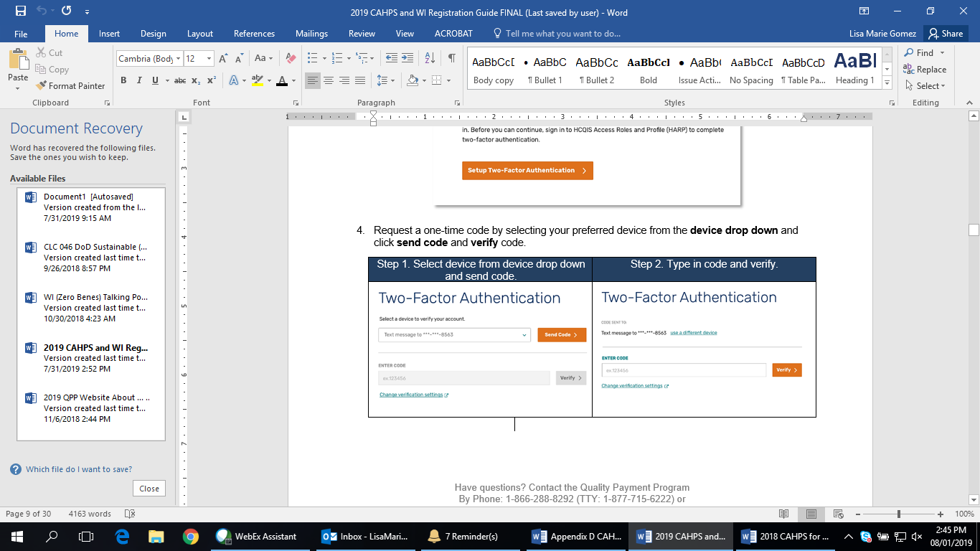
Task: Click the 'Which file do I want to save?' link
Action: pos(79,469)
